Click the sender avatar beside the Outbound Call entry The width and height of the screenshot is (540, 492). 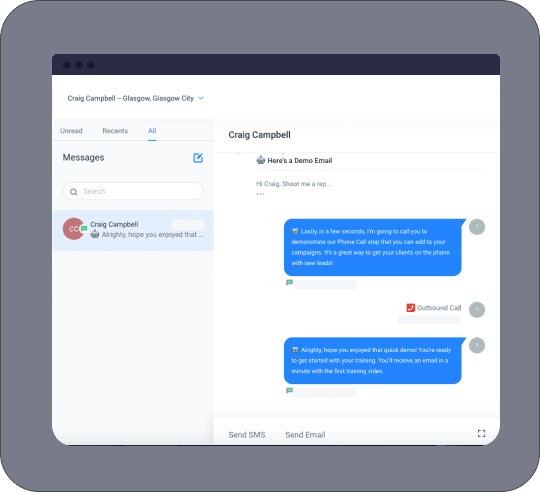pos(477,310)
